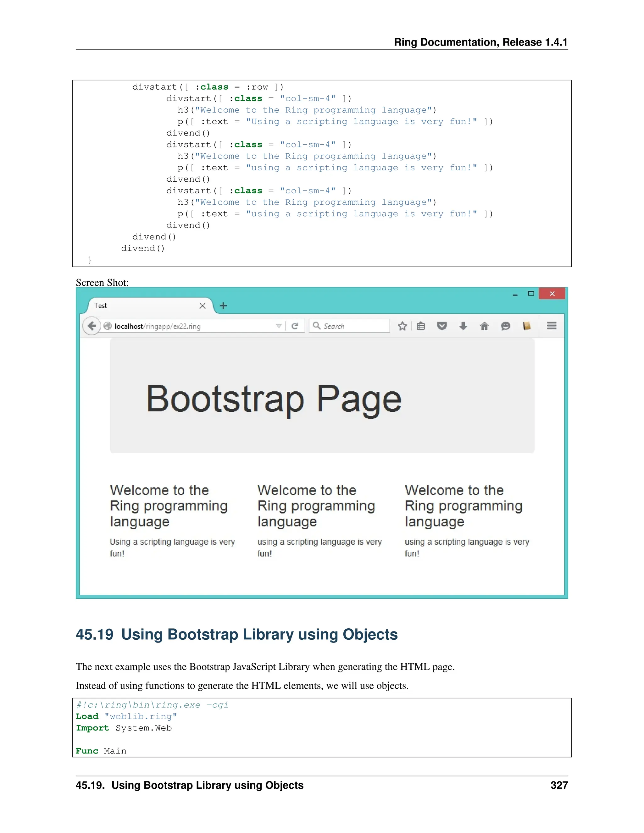
Task: Close the Test tab
Action: (x=203, y=306)
